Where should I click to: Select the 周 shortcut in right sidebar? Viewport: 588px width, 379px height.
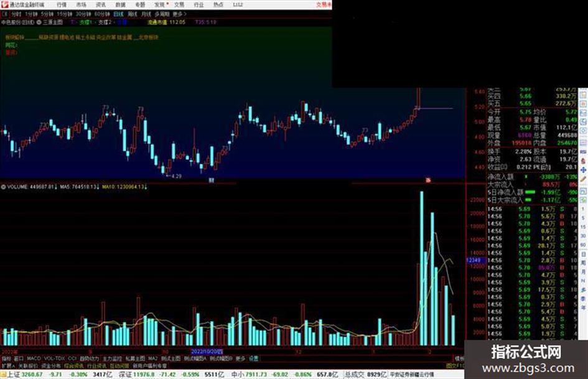(x=583, y=263)
